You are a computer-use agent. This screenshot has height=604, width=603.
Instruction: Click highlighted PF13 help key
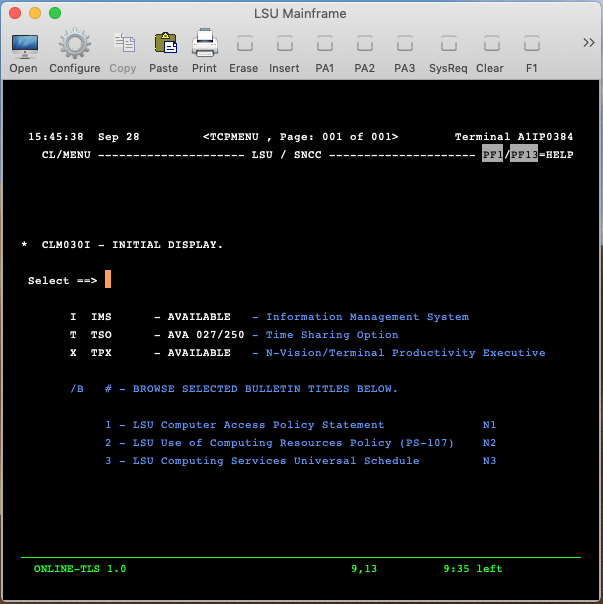pos(524,154)
